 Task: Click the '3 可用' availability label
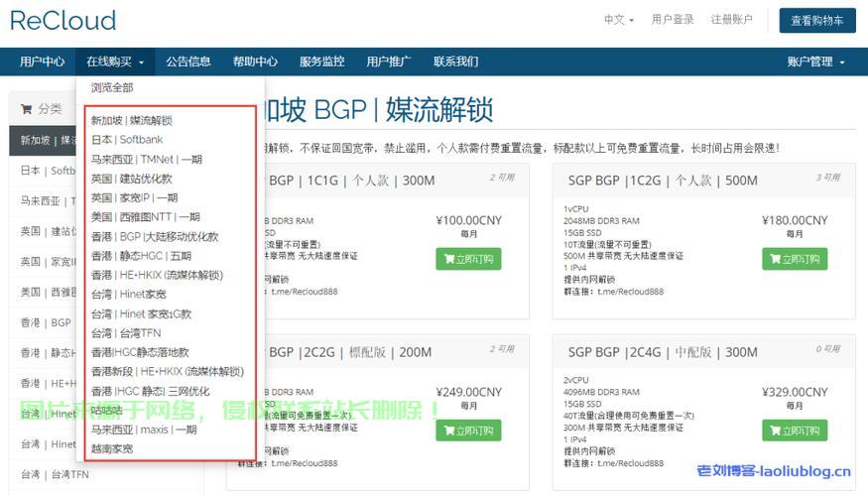(x=827, y=178)
